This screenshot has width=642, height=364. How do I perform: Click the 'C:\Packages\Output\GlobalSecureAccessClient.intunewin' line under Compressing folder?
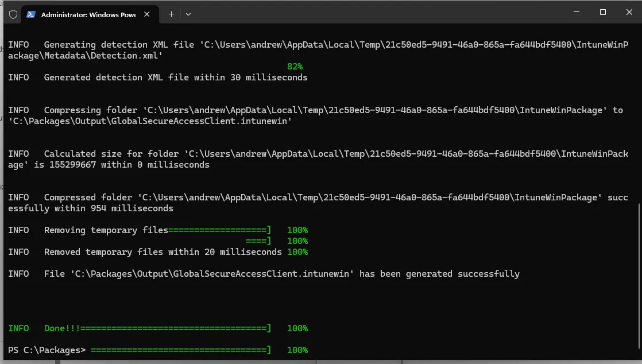(150, 121)
